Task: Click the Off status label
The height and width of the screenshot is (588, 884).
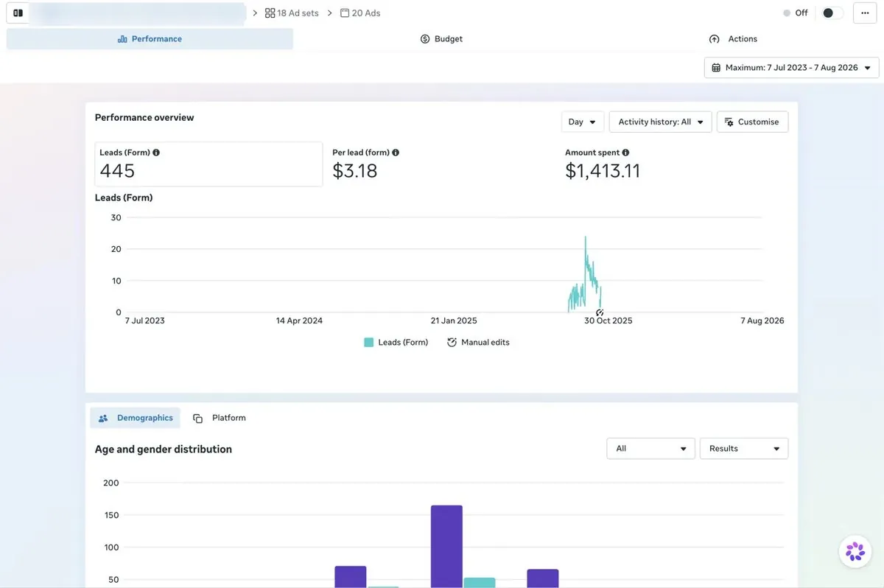Action: pos(801,13)
